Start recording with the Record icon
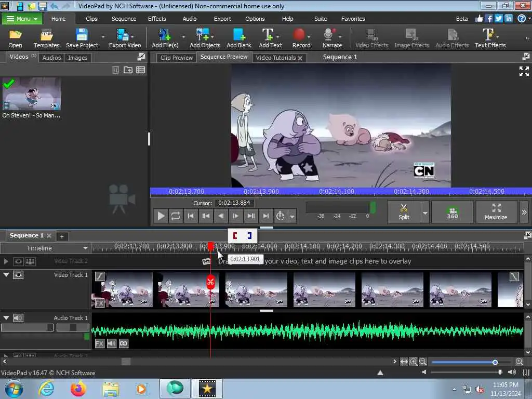 tap(301, 38)
